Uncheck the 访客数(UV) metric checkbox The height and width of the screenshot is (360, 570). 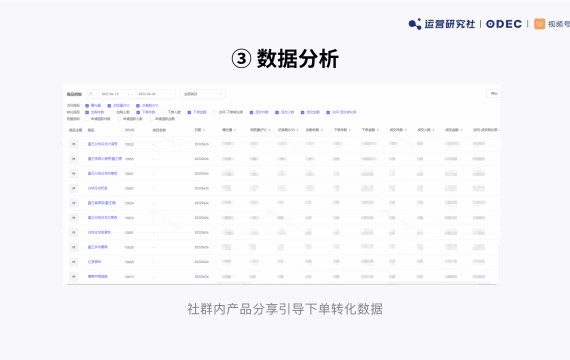[x=138, y=106]
